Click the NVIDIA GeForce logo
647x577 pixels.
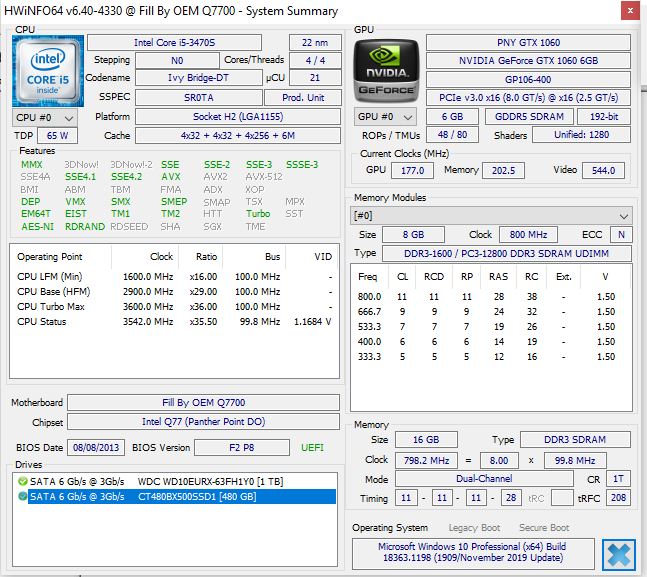click(386, 71)
